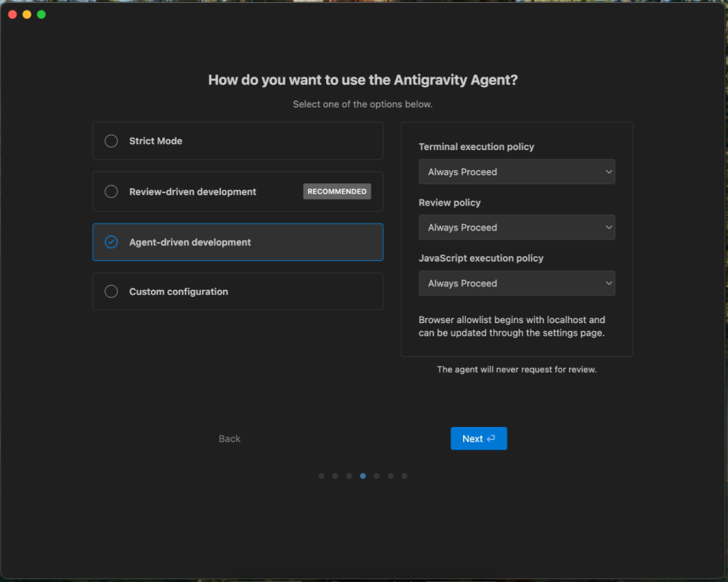
Task: Go Back to the previous step
Action: pos(229,439)
